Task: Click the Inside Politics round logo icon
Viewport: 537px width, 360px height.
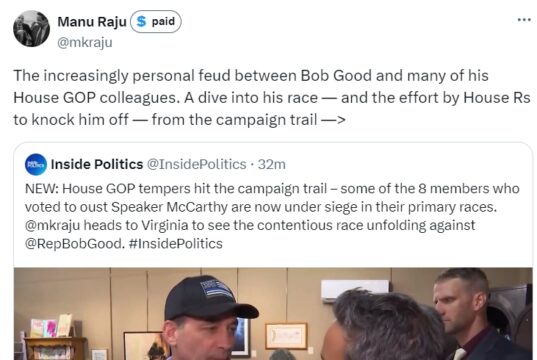Action: pyautogui.click(x=36, y=164)
